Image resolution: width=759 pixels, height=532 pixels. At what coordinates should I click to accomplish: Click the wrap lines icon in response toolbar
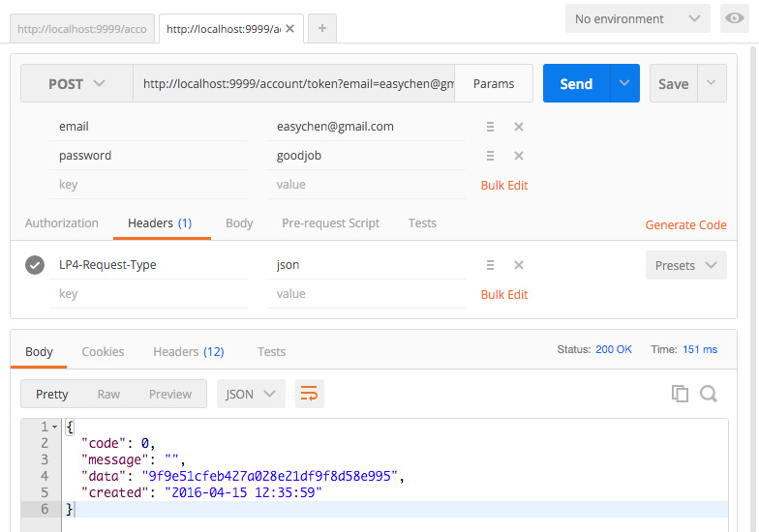309,394
